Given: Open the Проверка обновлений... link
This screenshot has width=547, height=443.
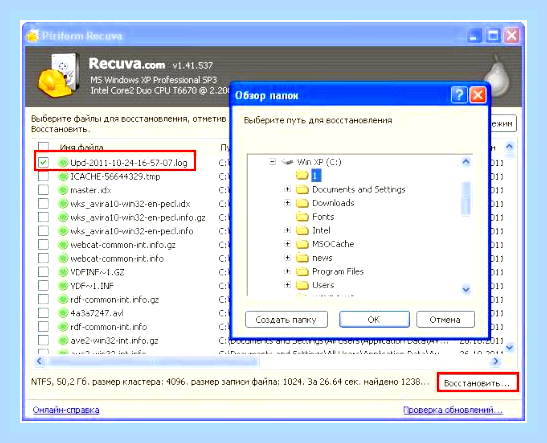Looking at the screenshot, I should coord(453,410).
